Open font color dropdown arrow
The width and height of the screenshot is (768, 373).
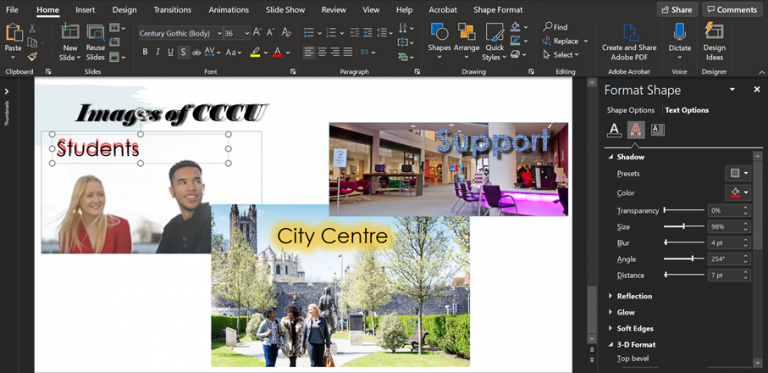pos(288,52)
